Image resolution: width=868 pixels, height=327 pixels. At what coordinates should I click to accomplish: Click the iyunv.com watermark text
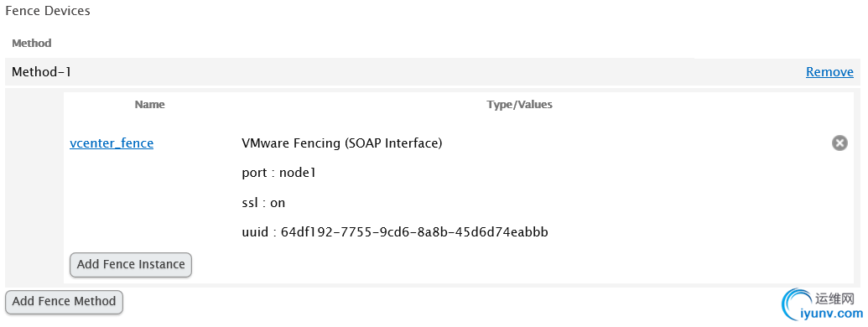[831, 314]
